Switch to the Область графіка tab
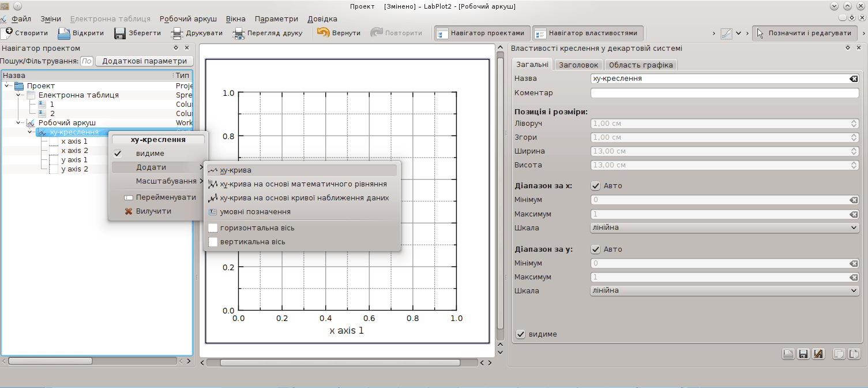The image size is (868, 388). (x=640, y=65)
